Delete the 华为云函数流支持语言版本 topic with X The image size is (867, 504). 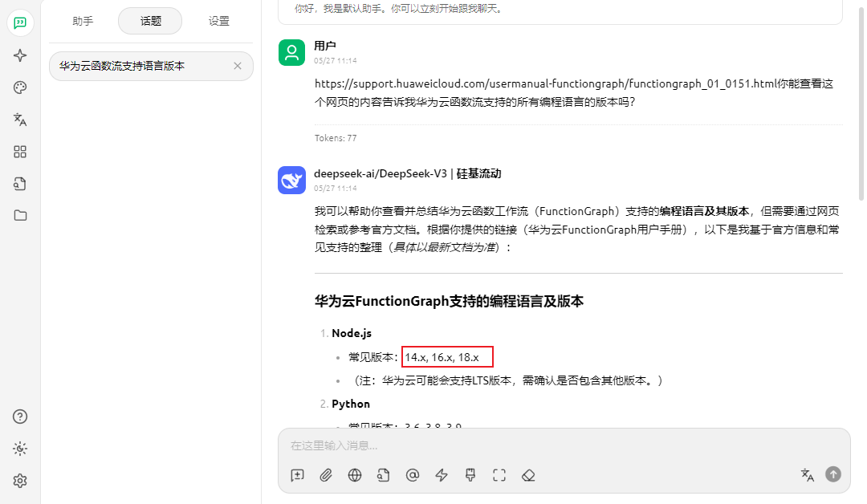coord(238,66)
